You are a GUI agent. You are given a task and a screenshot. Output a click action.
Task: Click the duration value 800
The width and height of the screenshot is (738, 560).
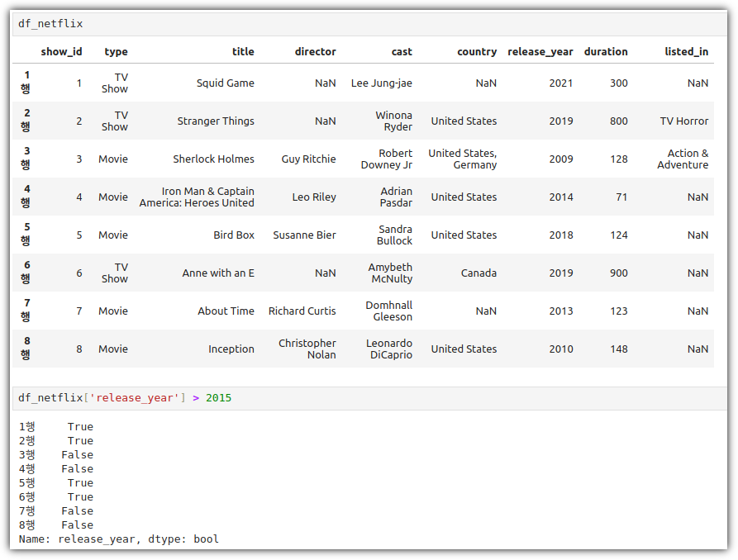[x=619, y=121]
